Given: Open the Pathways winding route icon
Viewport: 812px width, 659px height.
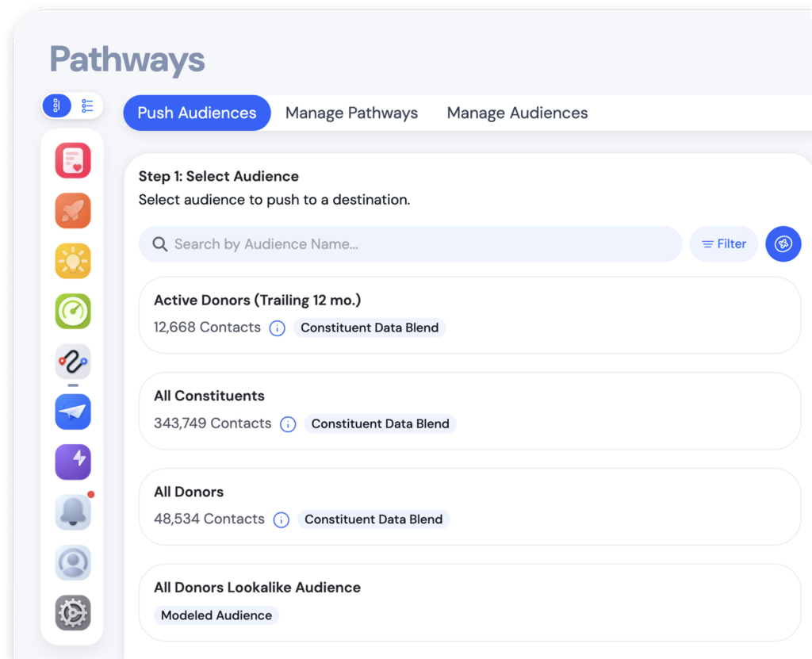Looking at the screenshot, I should pos(73,362).
